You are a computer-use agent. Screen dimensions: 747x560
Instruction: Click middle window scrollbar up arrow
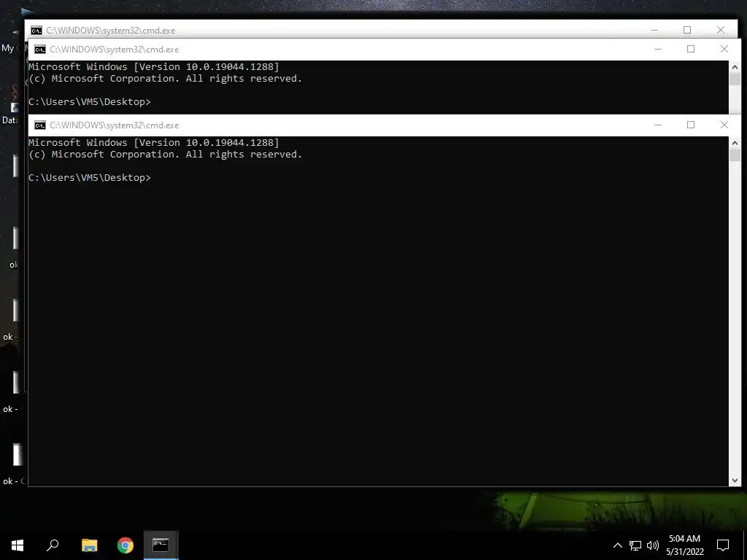(x=735, y=66)
